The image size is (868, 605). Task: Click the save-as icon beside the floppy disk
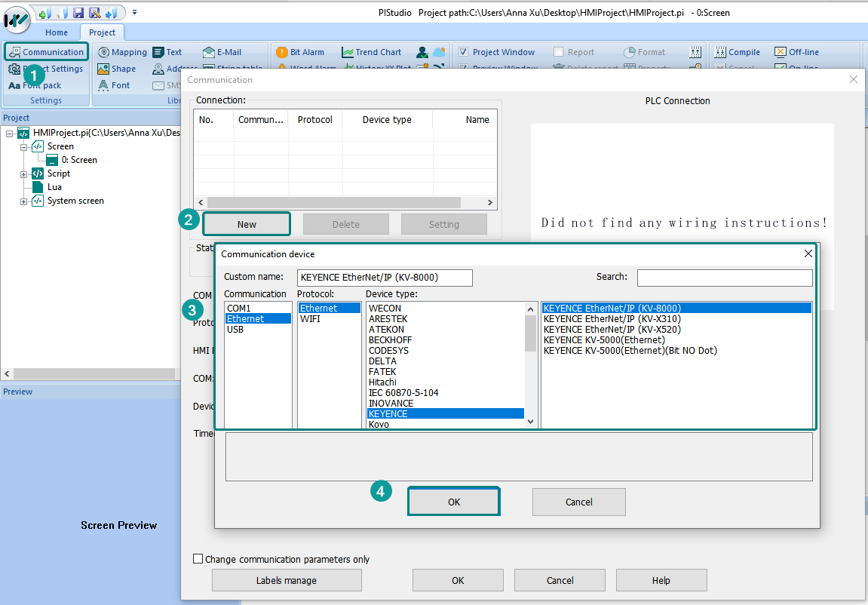click(95, 13)
